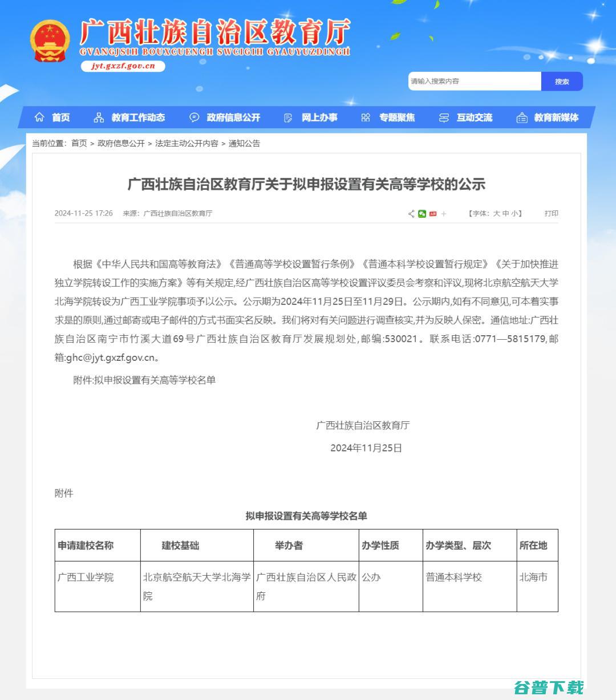Image resolution: width=616 pixels, height=700 pixels.
Task: Click the icon beside 互动交流
Action: pos(444,117)
